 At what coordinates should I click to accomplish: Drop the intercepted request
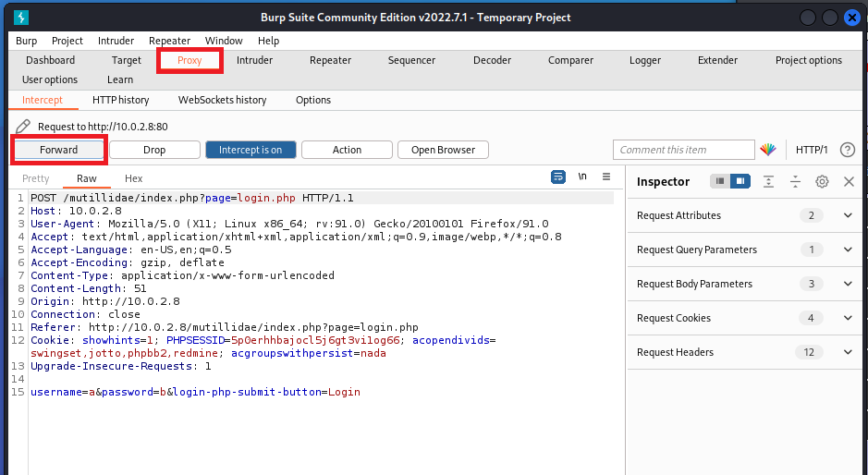tap(154, 150)
